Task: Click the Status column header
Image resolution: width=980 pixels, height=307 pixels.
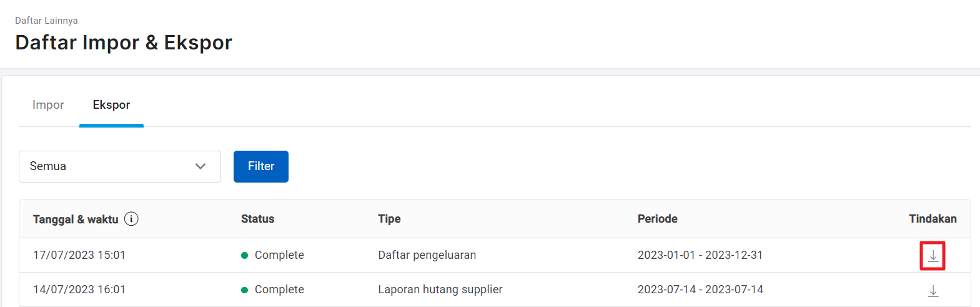Action: tap(258, 219)
